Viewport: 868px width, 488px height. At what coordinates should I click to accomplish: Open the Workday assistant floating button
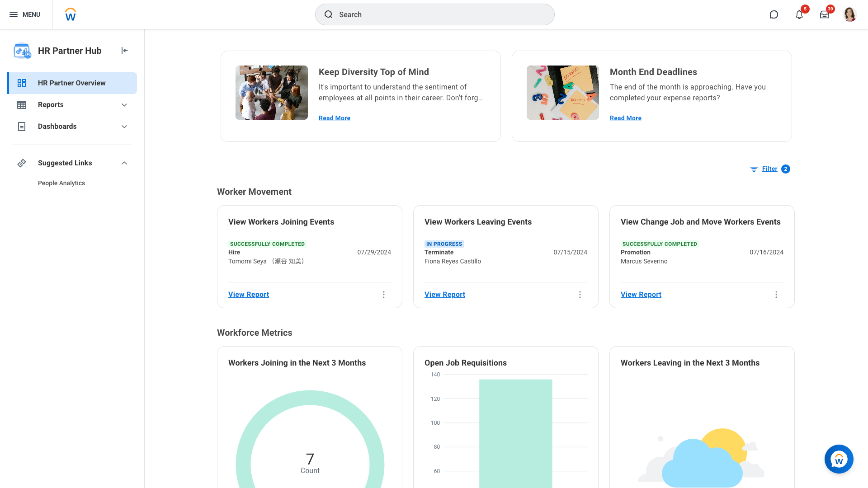tap(839, 459)
